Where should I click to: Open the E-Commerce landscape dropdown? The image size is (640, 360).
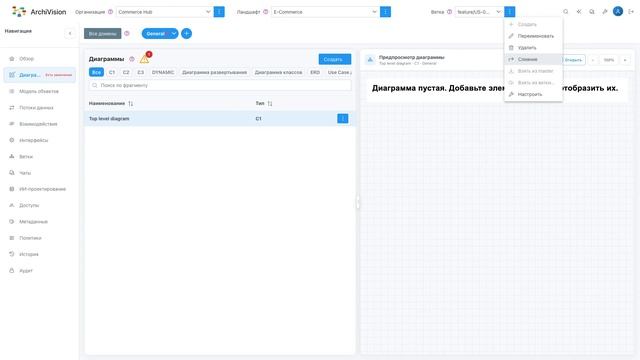(x=325, y=12)
